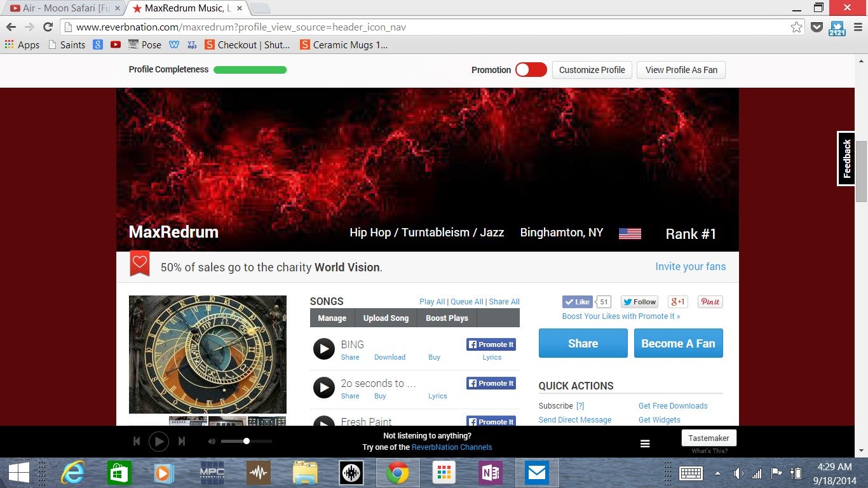Toggle the Promotion switch
868x488 pixels.
click(531, 70)
